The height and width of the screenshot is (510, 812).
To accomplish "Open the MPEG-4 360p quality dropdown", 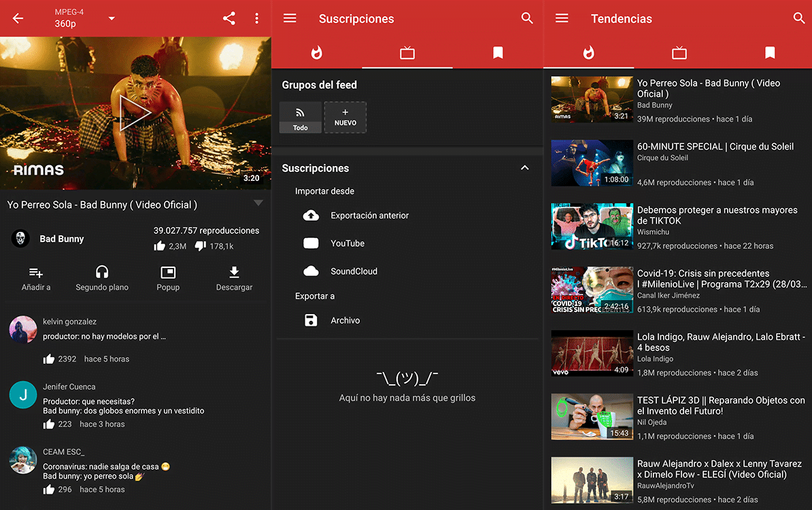I will click(x=84, y=18).
